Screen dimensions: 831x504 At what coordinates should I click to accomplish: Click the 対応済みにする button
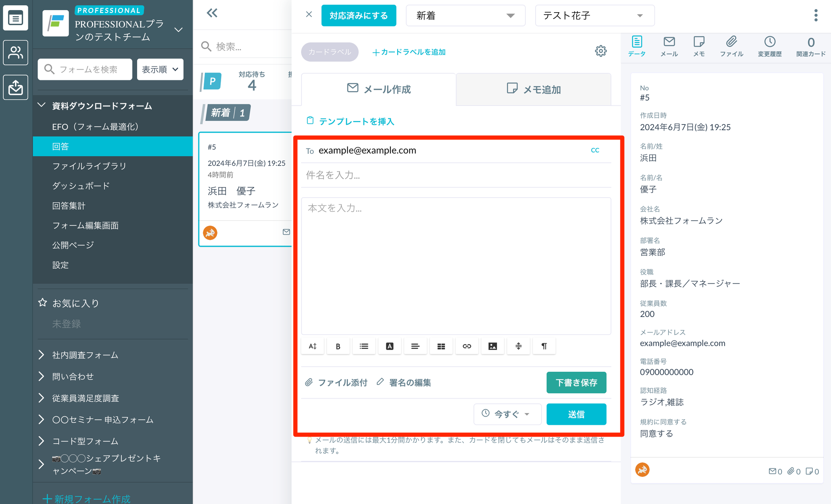point(359,15)
